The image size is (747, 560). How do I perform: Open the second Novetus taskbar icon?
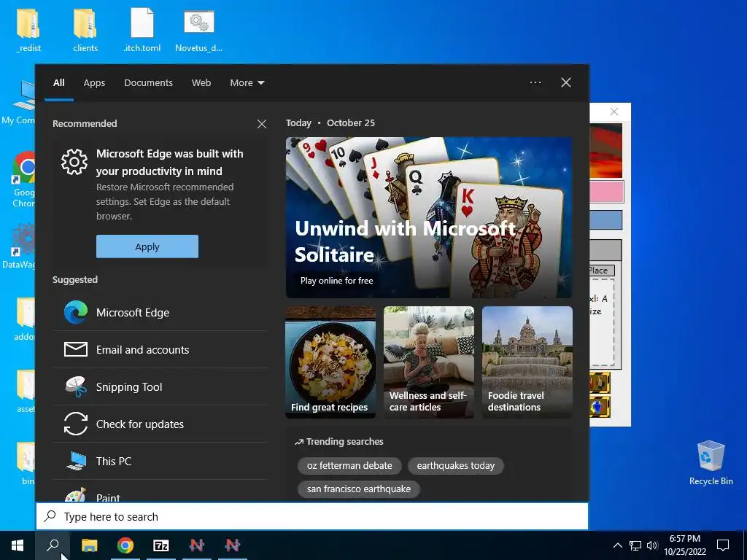pos(233,545)
